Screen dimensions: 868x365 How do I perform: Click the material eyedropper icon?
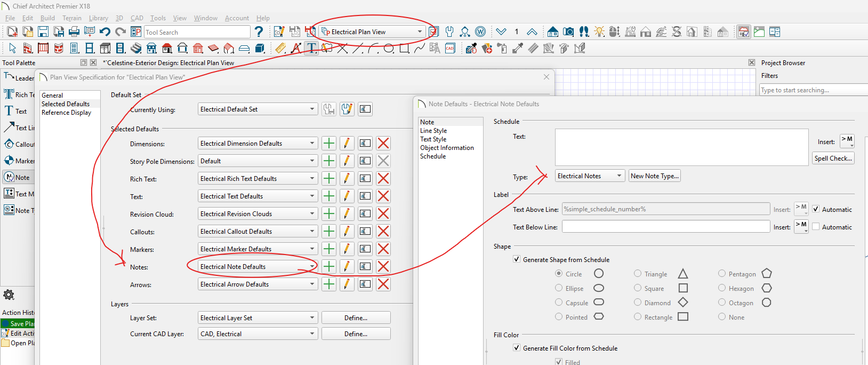(x=471, y=49)
